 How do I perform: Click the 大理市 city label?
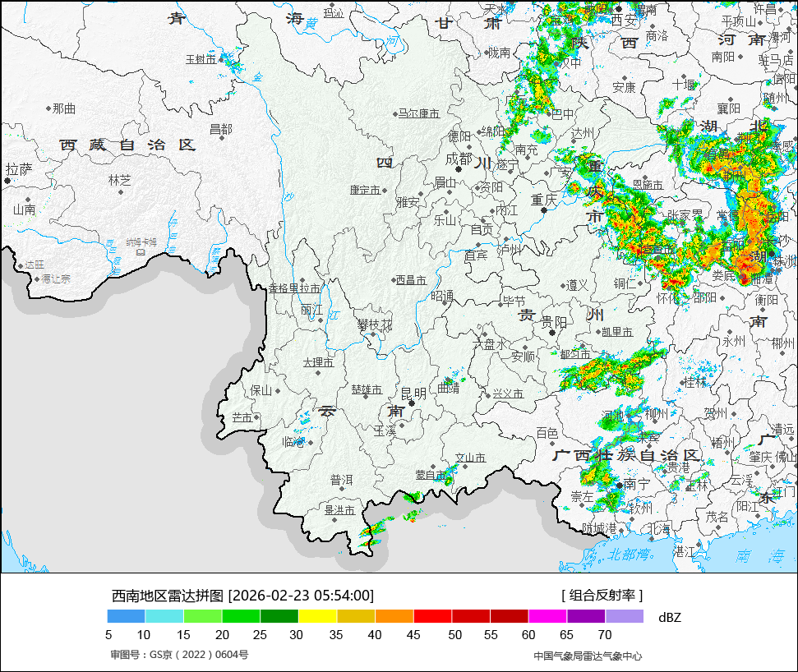(x=319, y=362)
